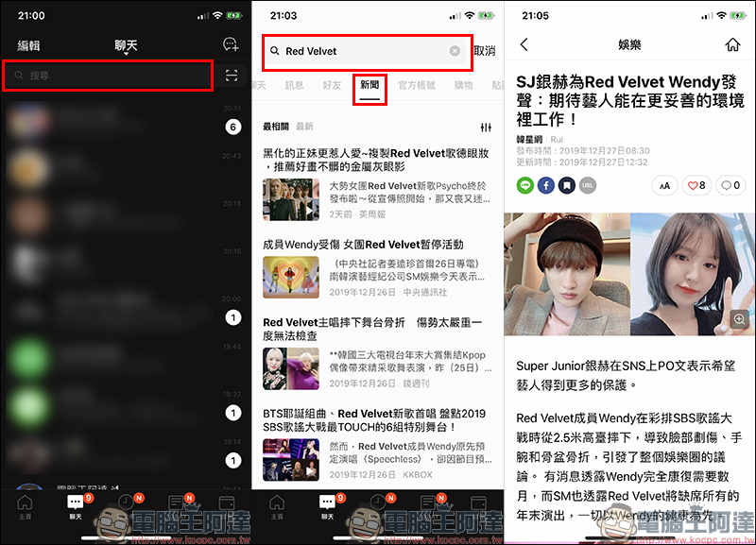This screenshot has height=545, width=756.
Task: Tap the Red Velvet search input field
Action: [x=367, y=51]
